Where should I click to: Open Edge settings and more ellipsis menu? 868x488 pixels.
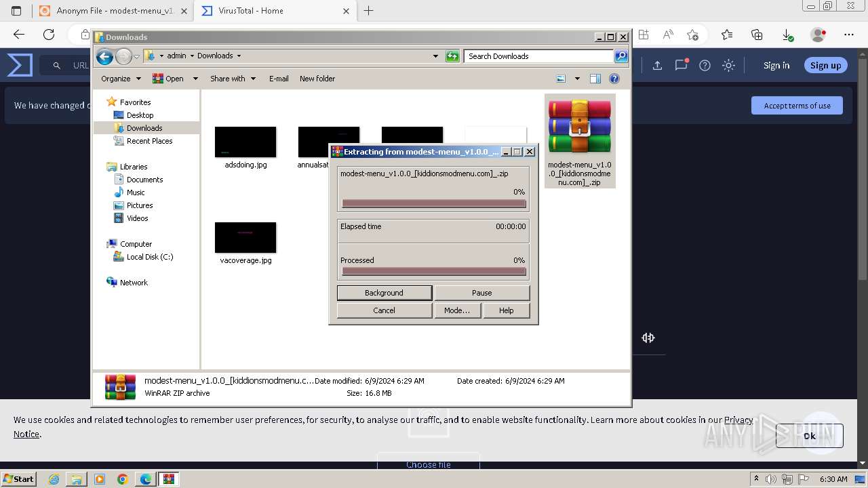[849, 35]
